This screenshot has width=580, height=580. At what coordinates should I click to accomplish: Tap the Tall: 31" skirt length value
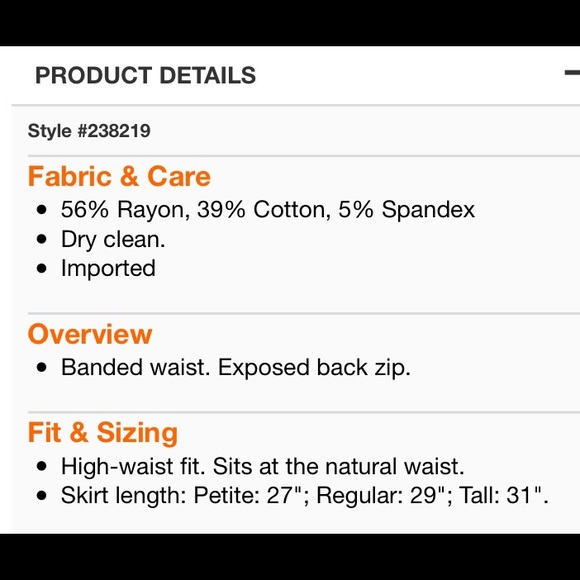pyautogui.click(x=503, y=495)
